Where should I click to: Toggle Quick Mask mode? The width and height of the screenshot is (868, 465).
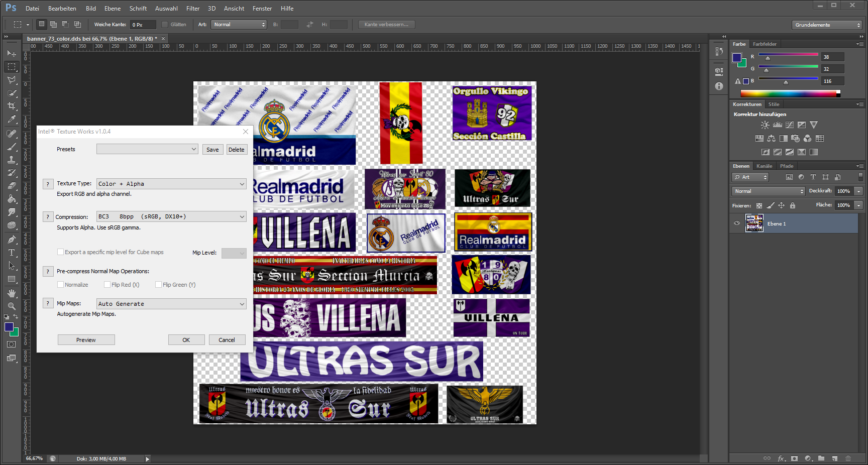click(x=12, y=344)
